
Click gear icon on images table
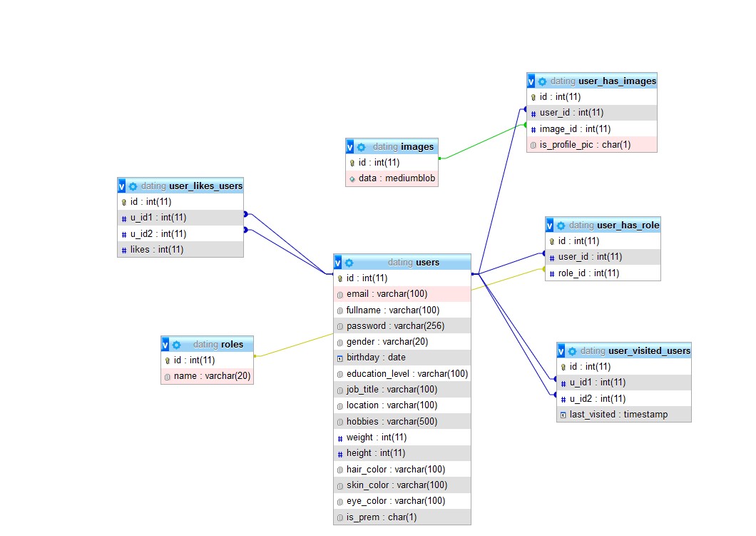pyautogui.click(x=361, y=147)
